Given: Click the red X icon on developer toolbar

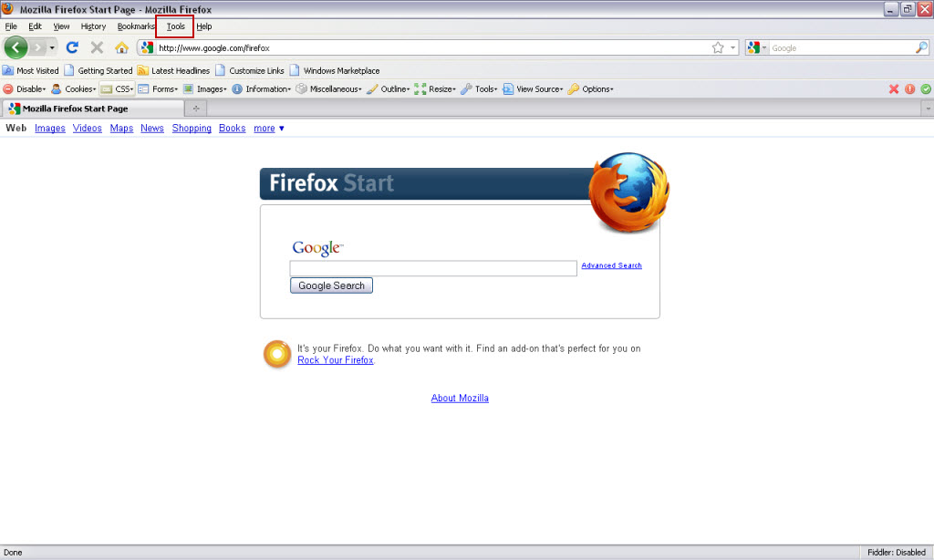Looking at the screenshot, I should pos(894,88).
